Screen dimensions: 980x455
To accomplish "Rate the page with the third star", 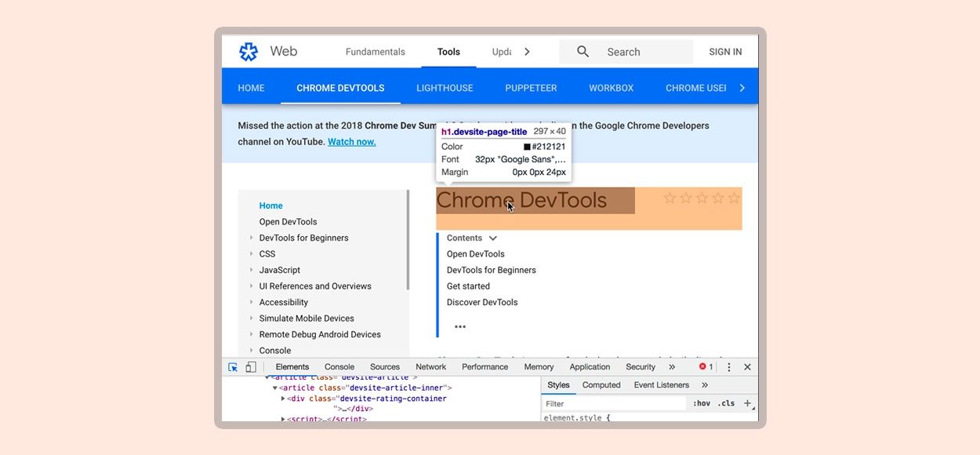I will 702,198.
